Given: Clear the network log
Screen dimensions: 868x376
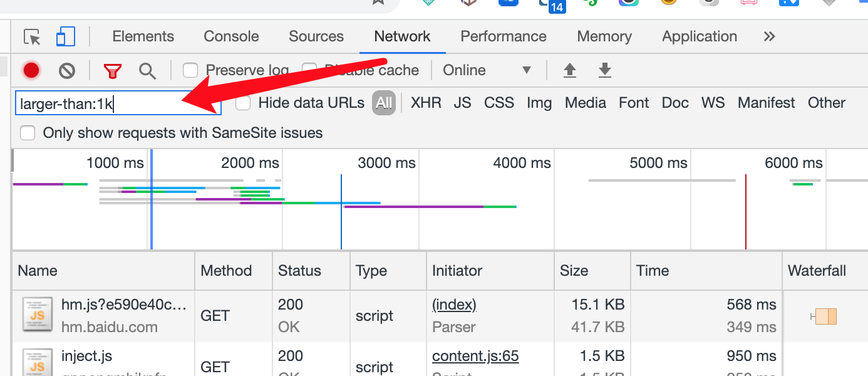Looking at the screenshot, I should tap(67, 71).
